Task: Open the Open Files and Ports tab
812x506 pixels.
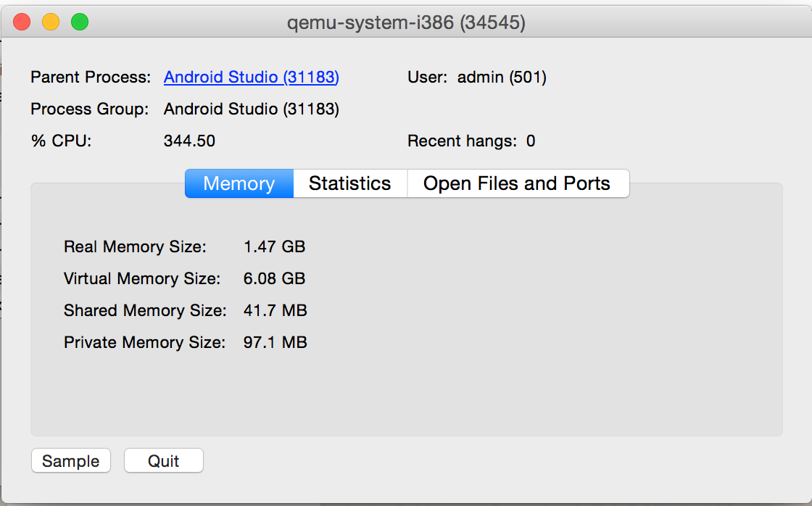Action: 518,183
